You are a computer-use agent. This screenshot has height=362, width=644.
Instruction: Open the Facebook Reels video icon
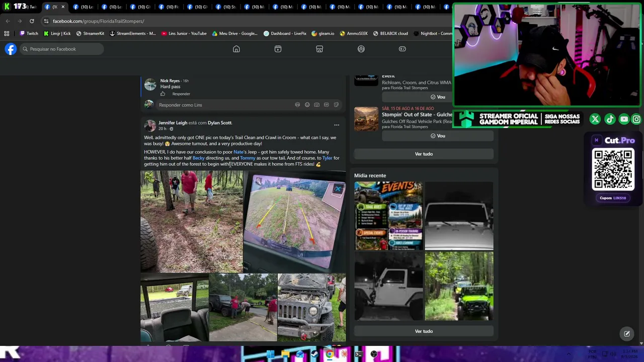(x=278, y=49)
